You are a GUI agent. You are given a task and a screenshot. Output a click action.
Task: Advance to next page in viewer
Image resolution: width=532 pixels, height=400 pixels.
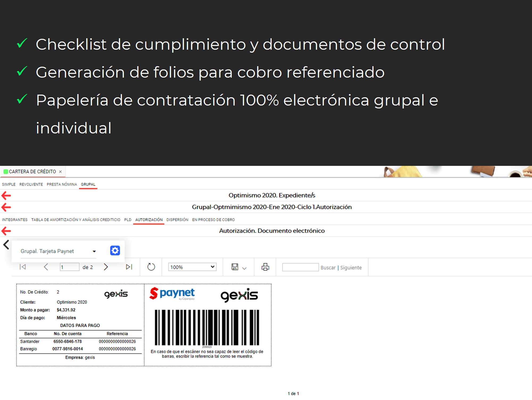click(x=106, y=267)
